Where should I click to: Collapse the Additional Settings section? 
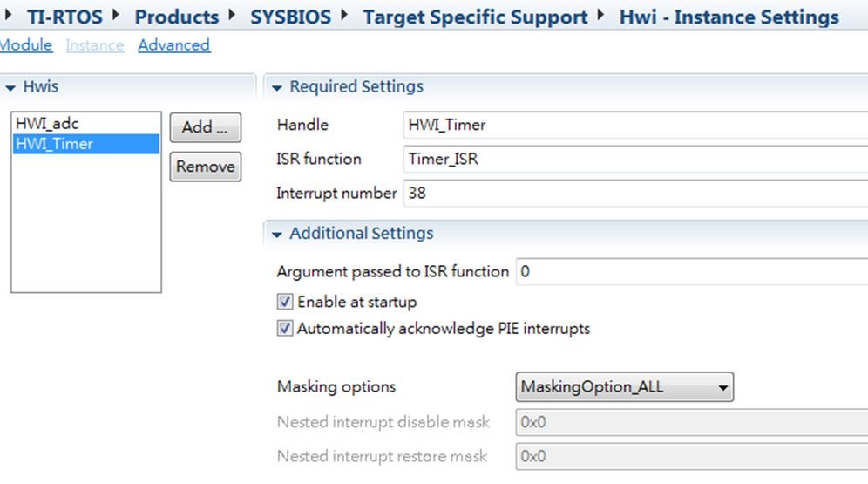pyautogui.click(x=277, y=235)
